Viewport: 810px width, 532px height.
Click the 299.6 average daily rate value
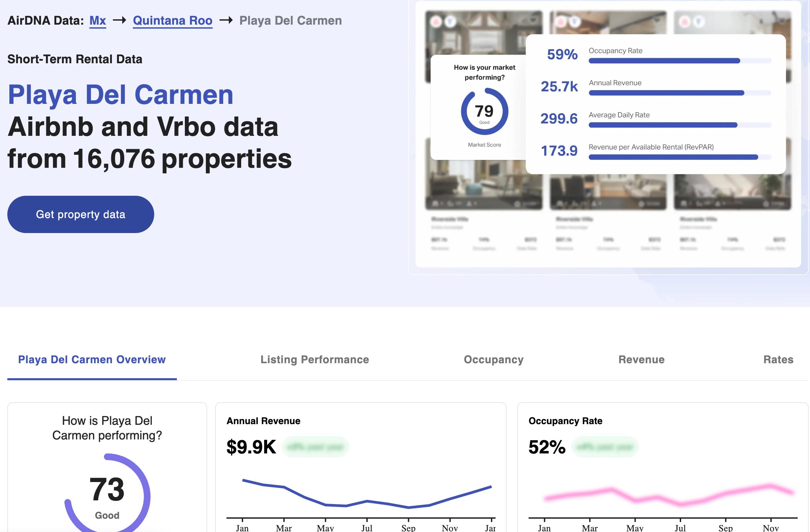pos(559,119)
